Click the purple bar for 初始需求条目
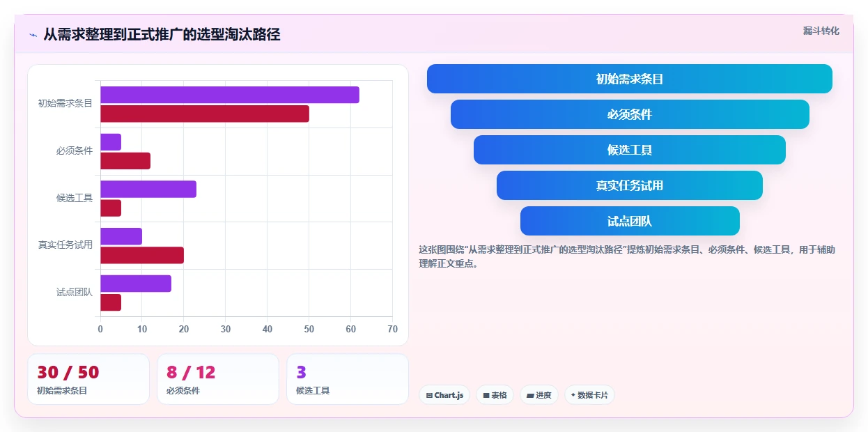 [x=230, y=95]
